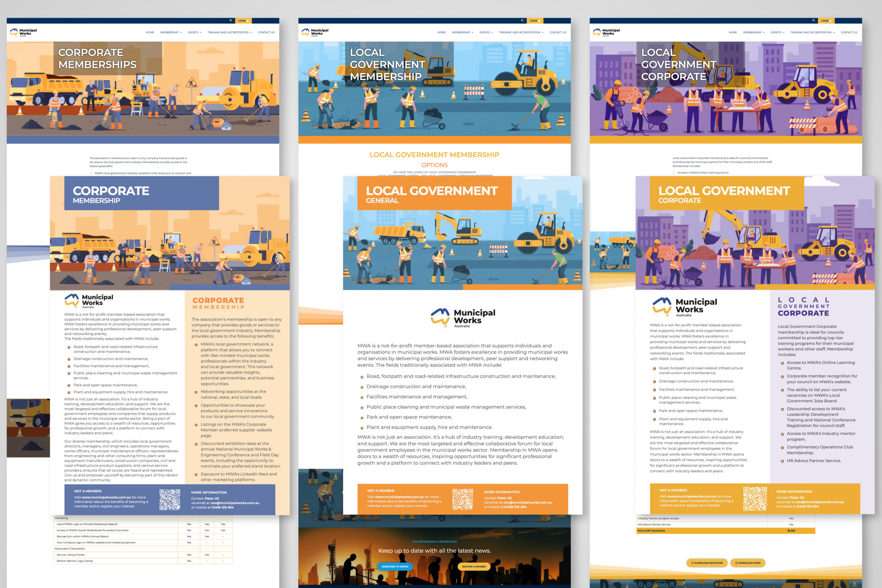The image size is (882, 588).
Task: Click the Municipal Works logo on Local Government General brochure
Action: point(463,318)
